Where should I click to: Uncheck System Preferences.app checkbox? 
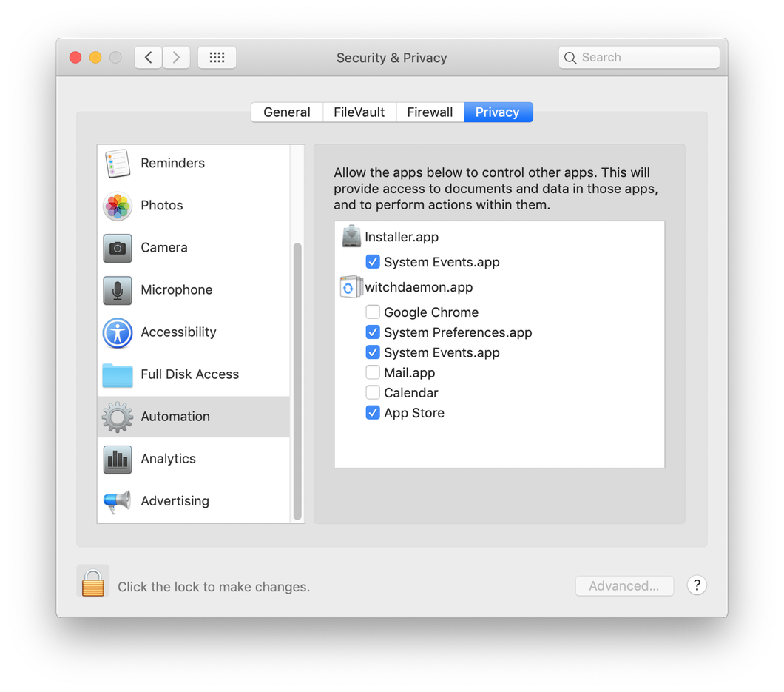tap(373, 332)
